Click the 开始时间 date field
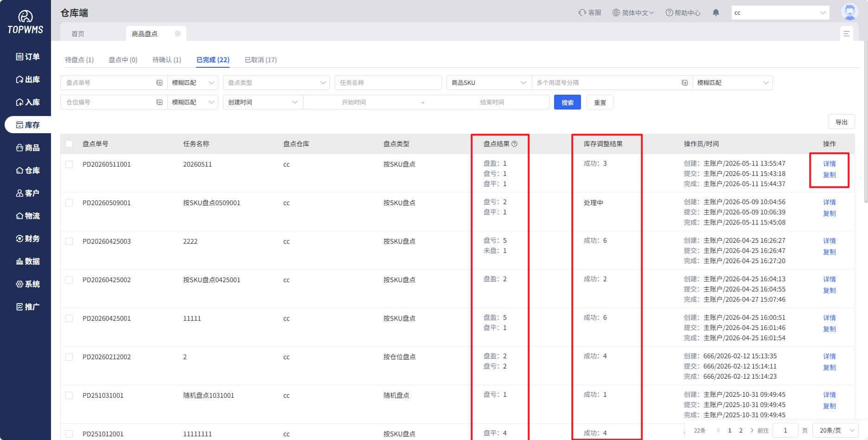 tap(354, 102)
